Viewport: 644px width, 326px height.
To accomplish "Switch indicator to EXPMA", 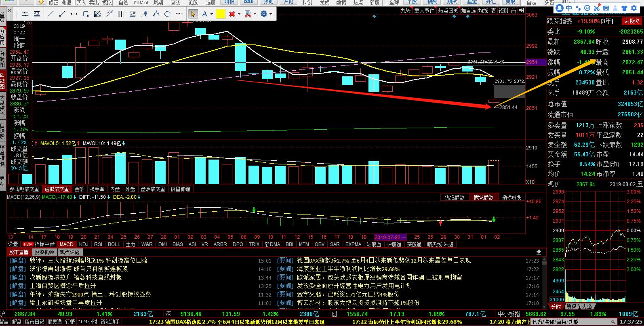I will point(353,244).
